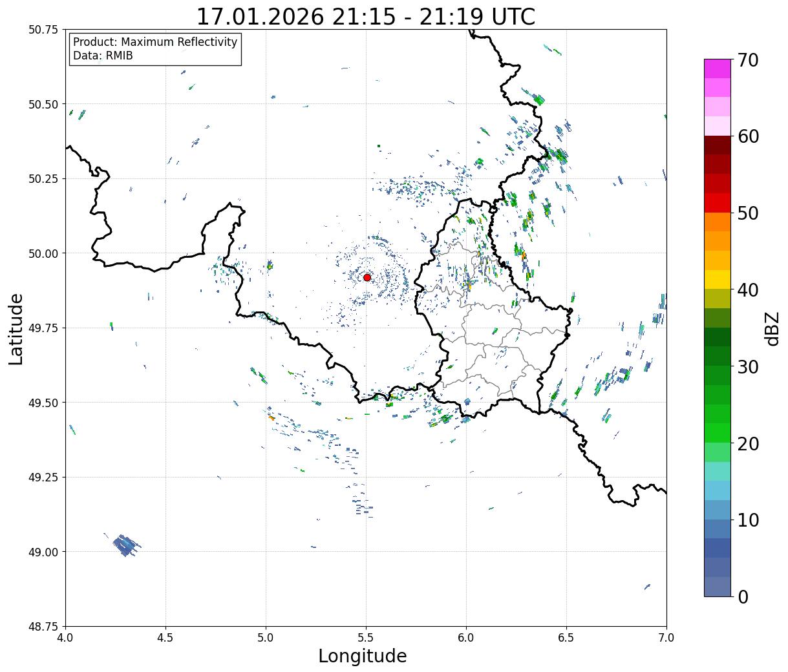Click the light blue colorbar segment above 10
Image resolution: width=788 pixels, height=672 pixels.
click(718, 510)
